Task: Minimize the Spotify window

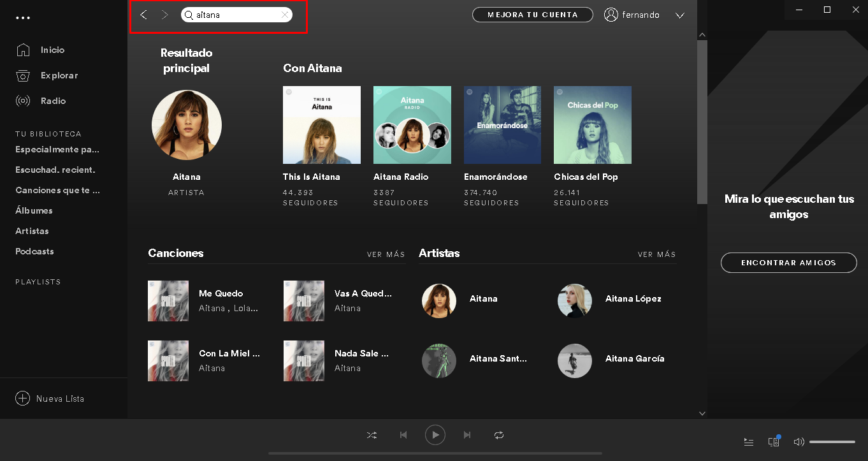Action: click(x=799, y=10)
